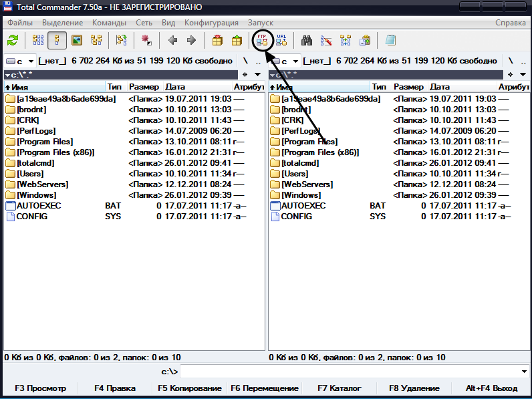This screenshot has height=399, width=532.
Task: Show the directory tree icon
Action: tap(96, 41)
